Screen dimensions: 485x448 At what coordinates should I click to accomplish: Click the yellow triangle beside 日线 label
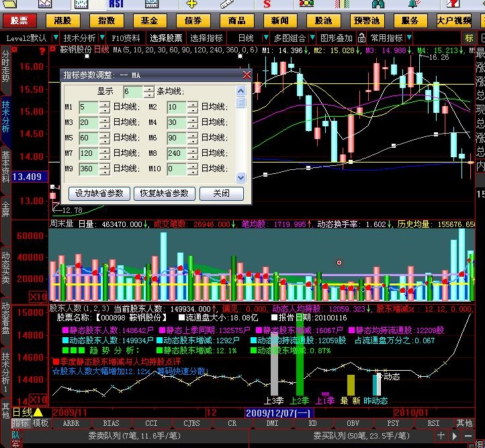point(38,412)
